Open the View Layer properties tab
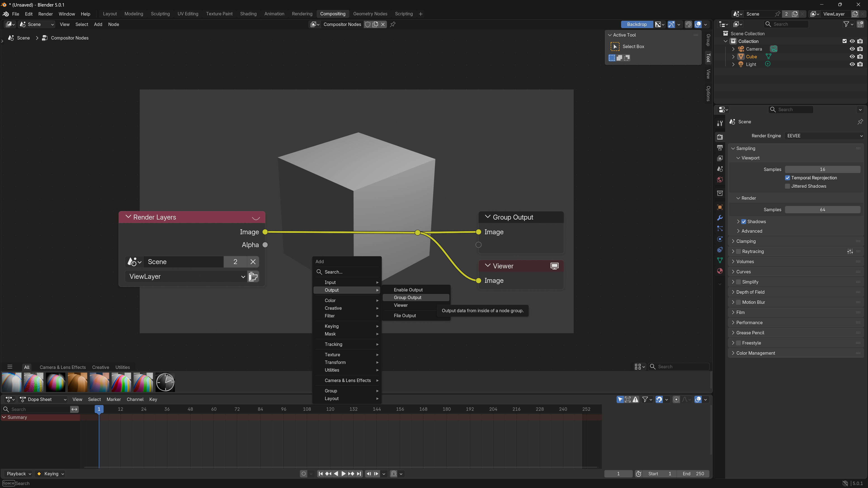Image resolution: width=868 pixels, height=488 pixels. tap(720, 158)
